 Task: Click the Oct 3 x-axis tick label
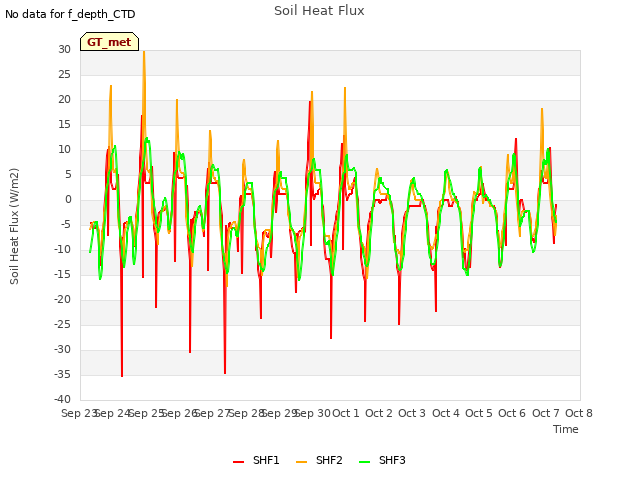click(x=412, y=413)
